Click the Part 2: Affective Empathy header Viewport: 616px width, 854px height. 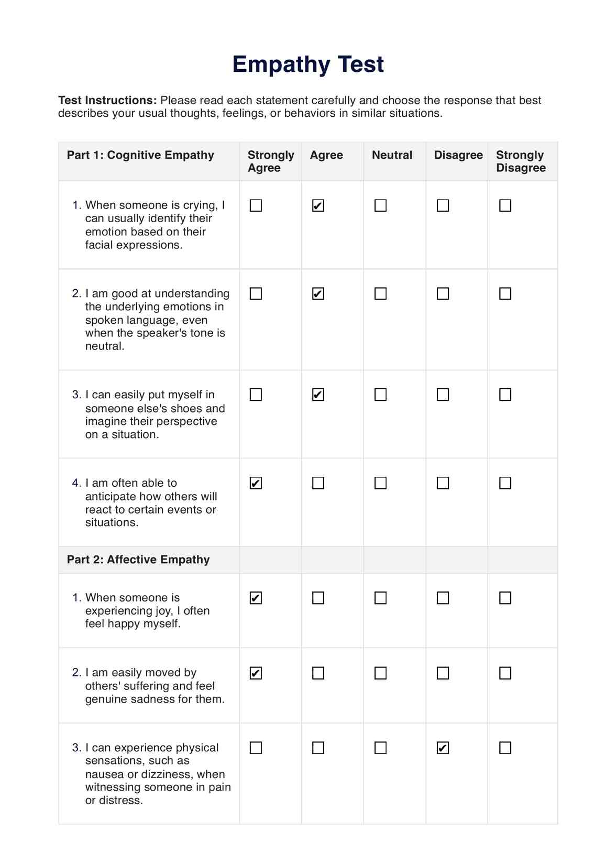pyautogui.click(x=138, y=560)
